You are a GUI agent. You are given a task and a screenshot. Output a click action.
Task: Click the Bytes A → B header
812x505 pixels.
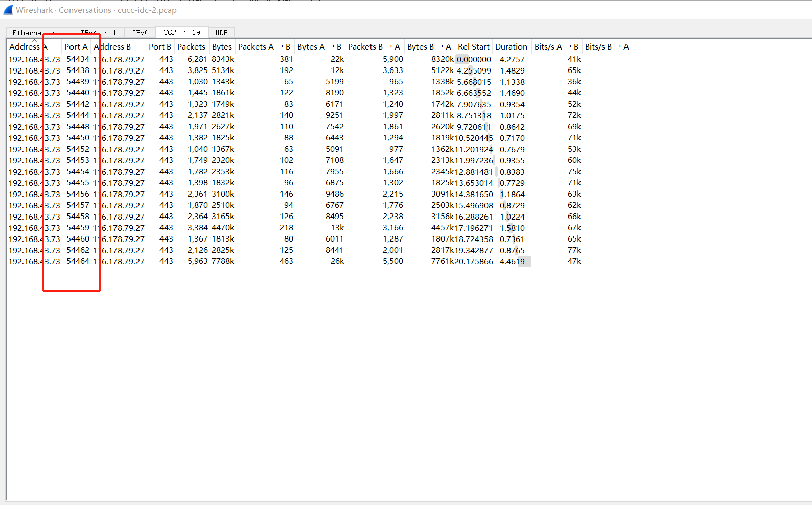319,46
